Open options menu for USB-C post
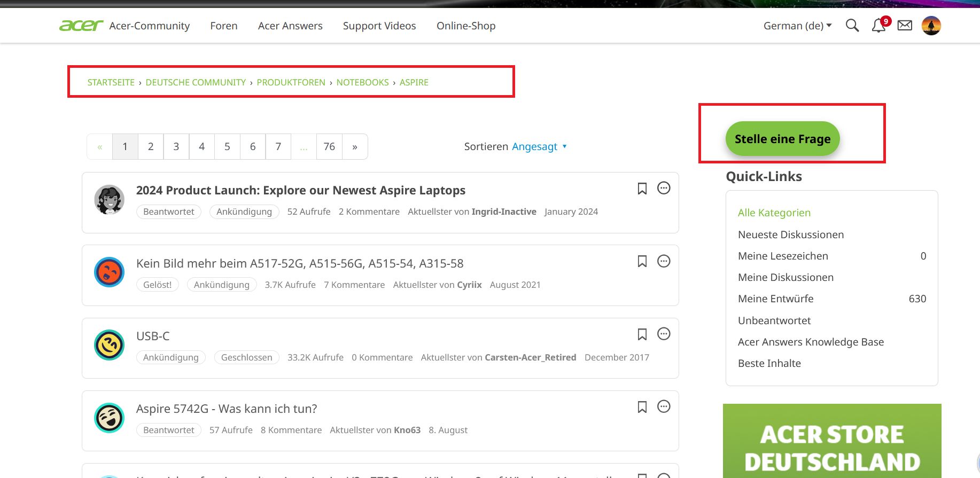980x478 pixels. coord(664,334)
